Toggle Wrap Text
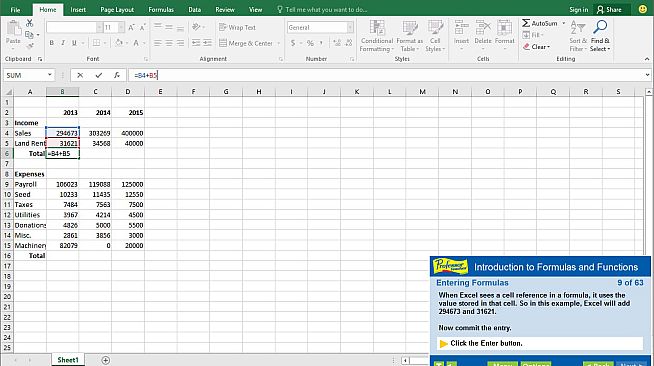The width and height of the screenshot is (654, 366). click(x=238, y=28)
